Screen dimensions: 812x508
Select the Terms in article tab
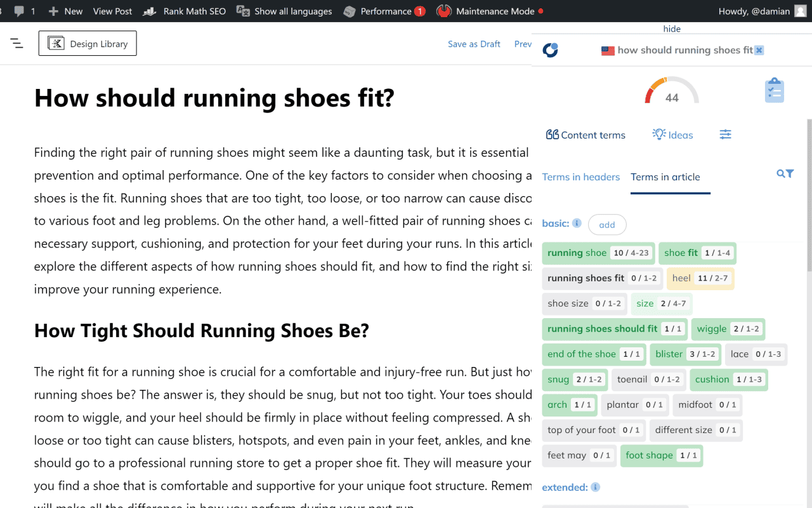coord(665,177)
